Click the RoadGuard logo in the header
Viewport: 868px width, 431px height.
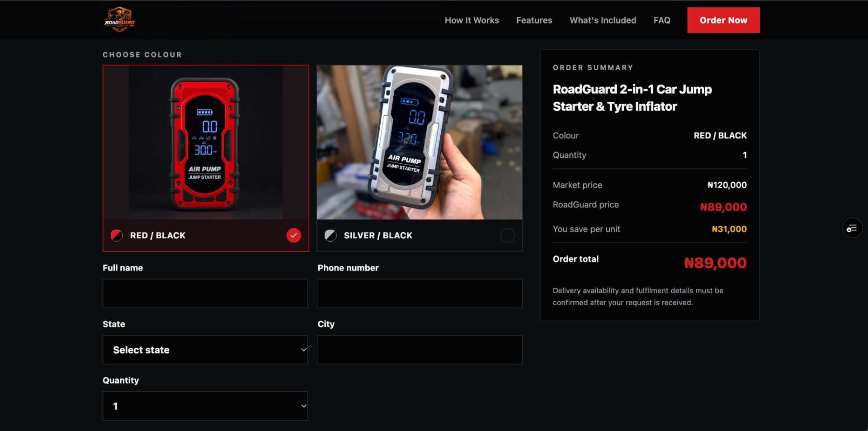pyautogui.click(x=119, y=20)
